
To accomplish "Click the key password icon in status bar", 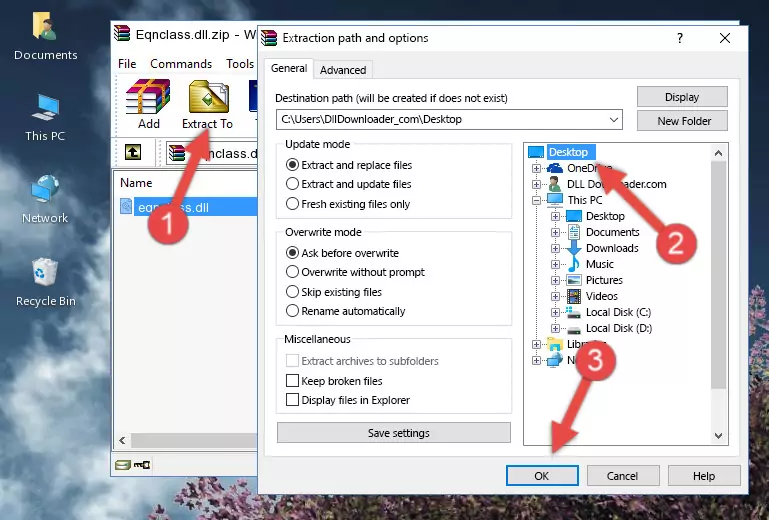I will (142, 465).
